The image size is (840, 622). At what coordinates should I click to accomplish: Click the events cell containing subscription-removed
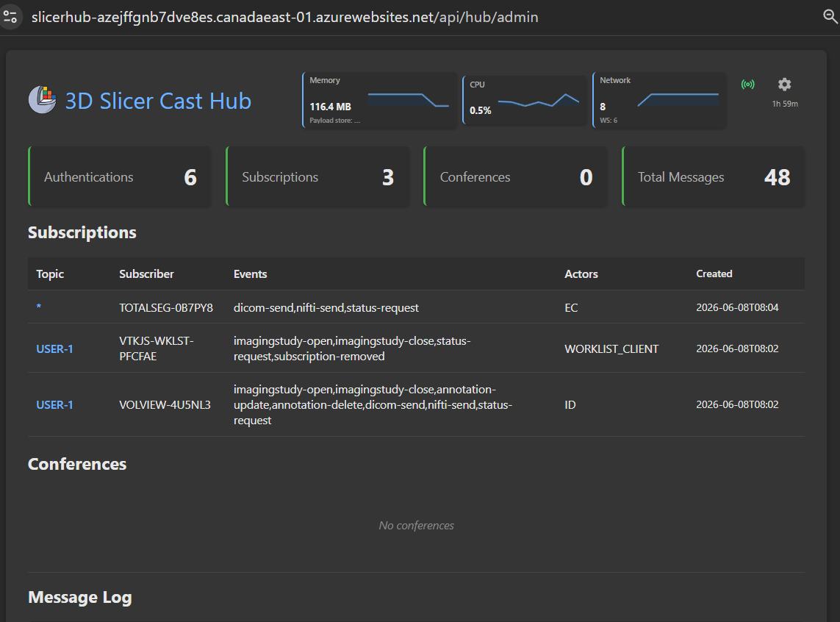tap(352, 348)
